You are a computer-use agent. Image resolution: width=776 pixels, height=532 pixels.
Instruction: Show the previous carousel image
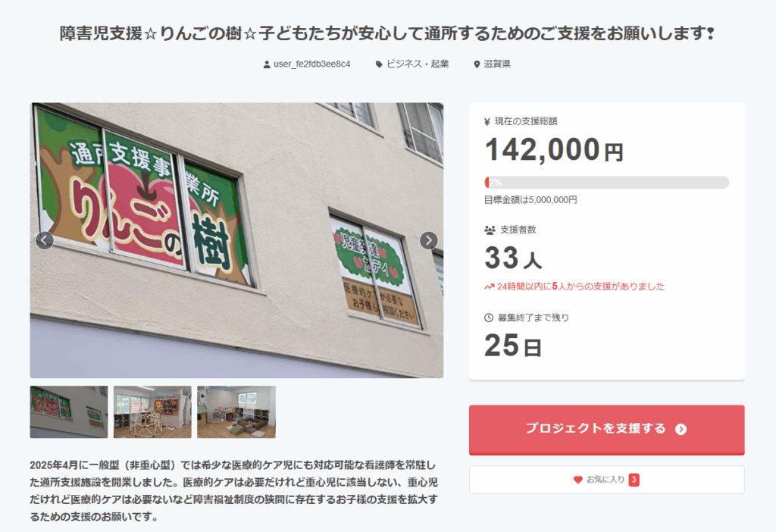pos(45,240)
